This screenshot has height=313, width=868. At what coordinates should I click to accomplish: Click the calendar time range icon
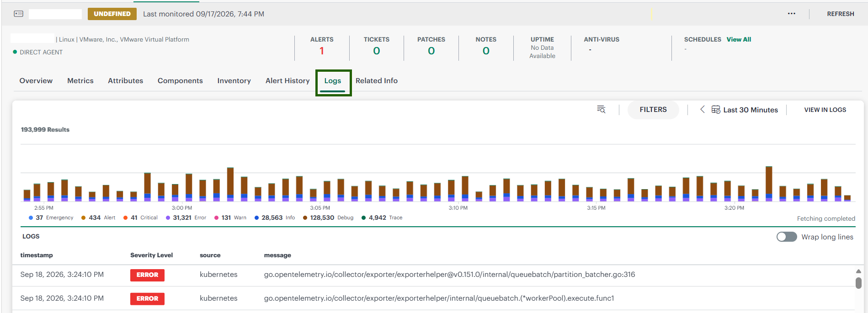(x=716, y=110)
